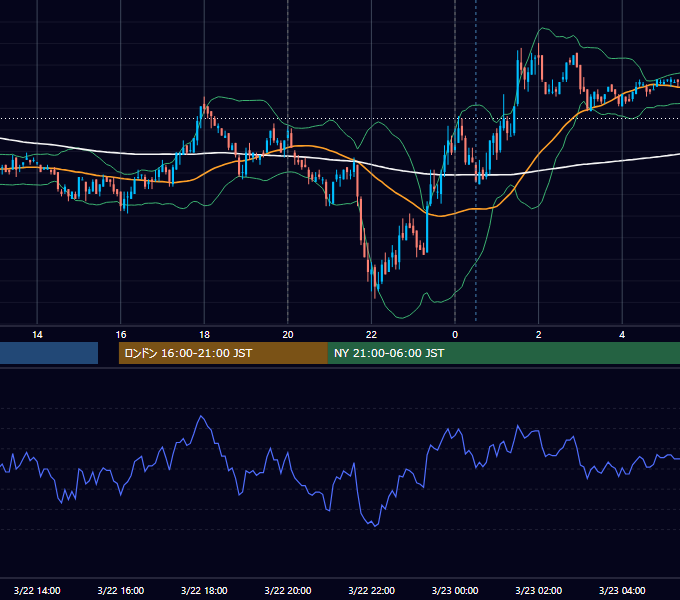
Task: Click the 3/22 20:00 time label
Action: 288,590
